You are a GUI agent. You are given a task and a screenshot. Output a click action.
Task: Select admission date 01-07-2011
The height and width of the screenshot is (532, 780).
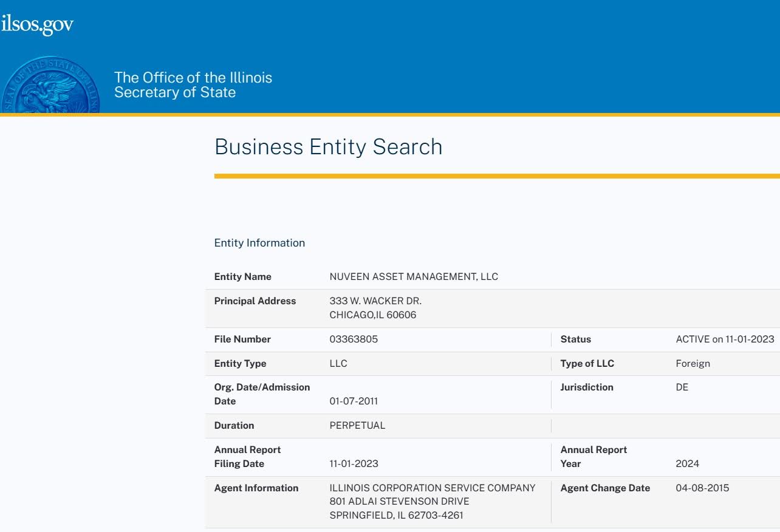354,401
